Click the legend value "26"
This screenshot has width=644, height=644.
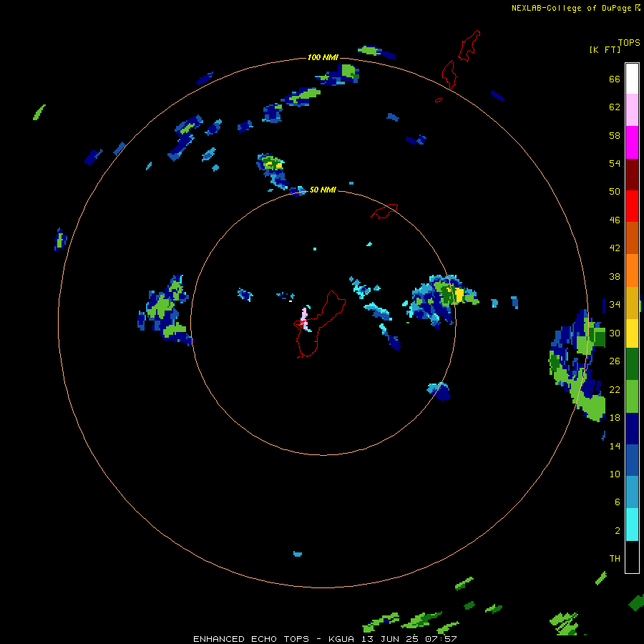(615, 361)
